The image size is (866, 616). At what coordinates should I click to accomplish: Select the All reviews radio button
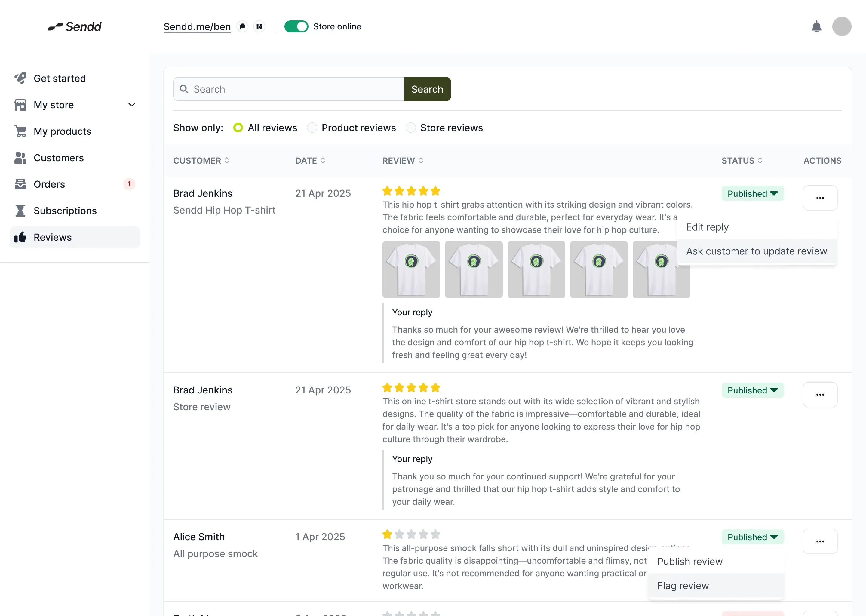coord(238,128)
